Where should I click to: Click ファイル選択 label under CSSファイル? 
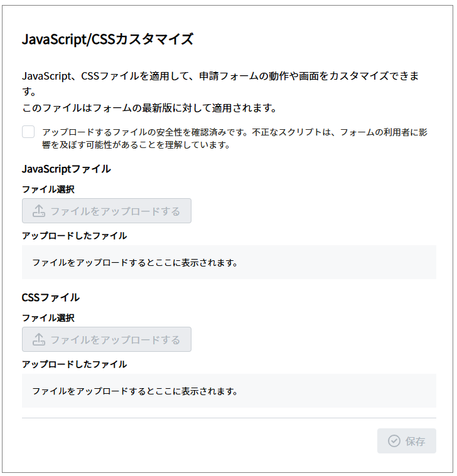[48, 318]
